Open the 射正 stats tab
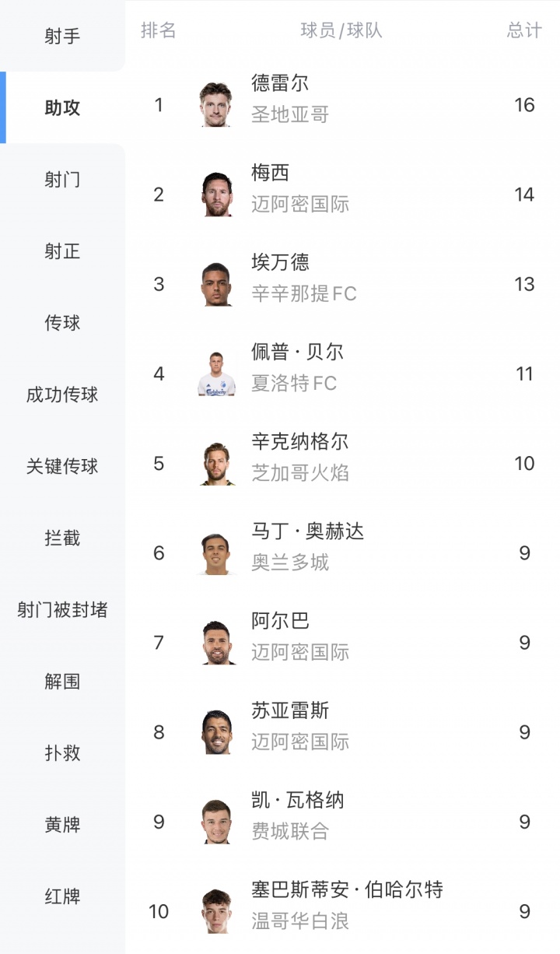This screenshot has width=560, height=954. [x=62, y=251]
